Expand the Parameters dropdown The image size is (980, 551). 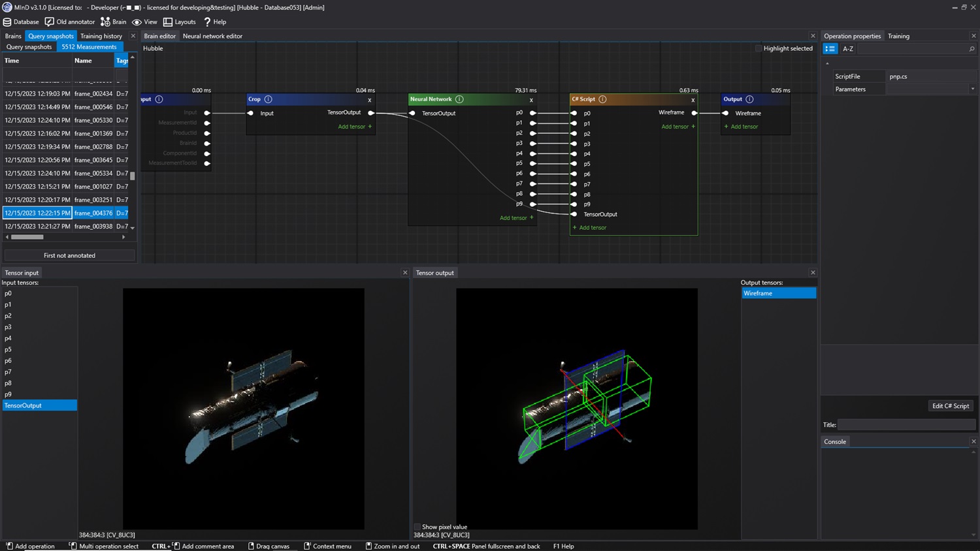[972, 89]
